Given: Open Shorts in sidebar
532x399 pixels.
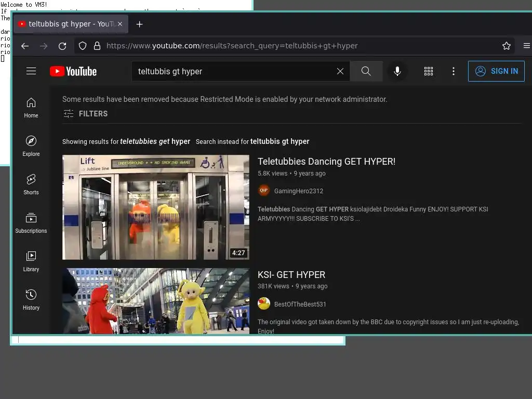Looking at the screenshot, I should 31,184.
